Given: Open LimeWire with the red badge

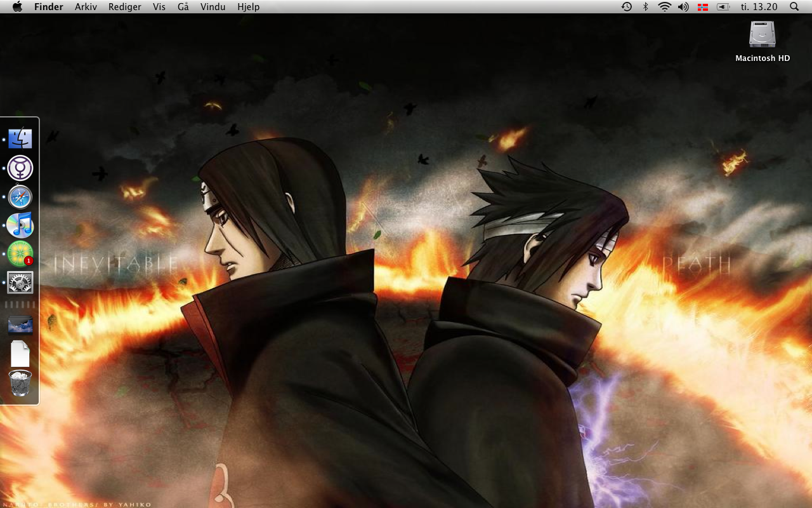Looking at the screenshot, I should coord(20,254).
